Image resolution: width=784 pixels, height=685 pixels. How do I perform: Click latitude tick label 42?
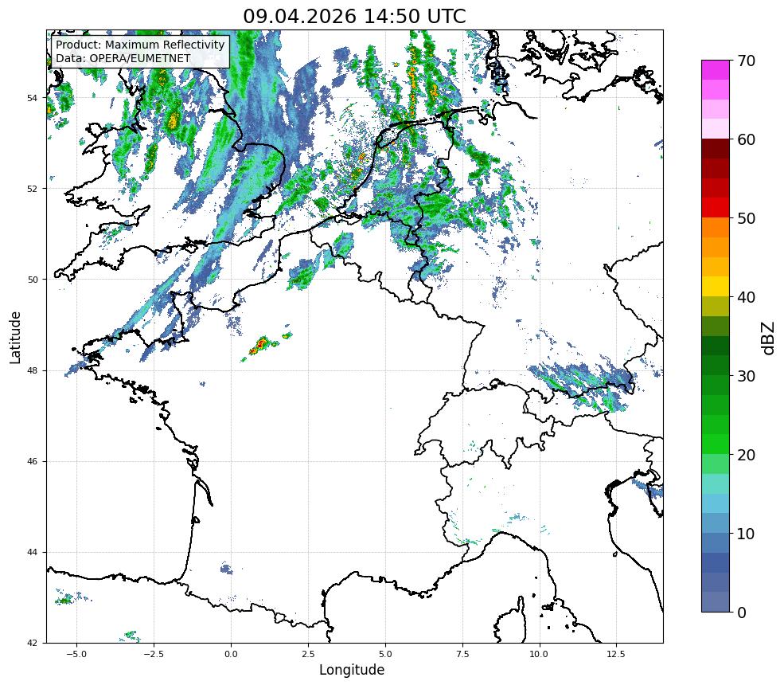pos(32,643)
